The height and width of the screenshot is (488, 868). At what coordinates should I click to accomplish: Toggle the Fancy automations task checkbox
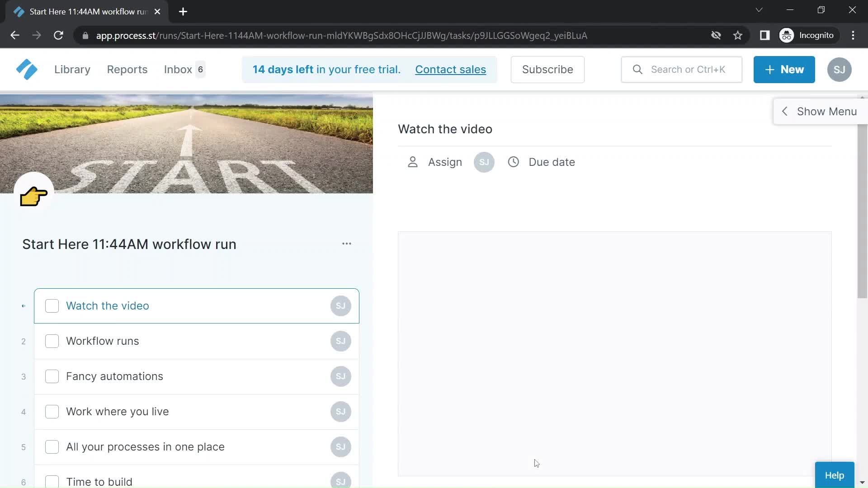point(52,376)
